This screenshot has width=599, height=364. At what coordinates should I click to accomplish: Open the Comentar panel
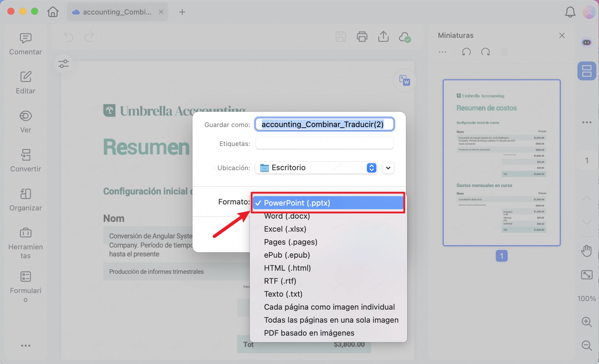tap(25, 43)
